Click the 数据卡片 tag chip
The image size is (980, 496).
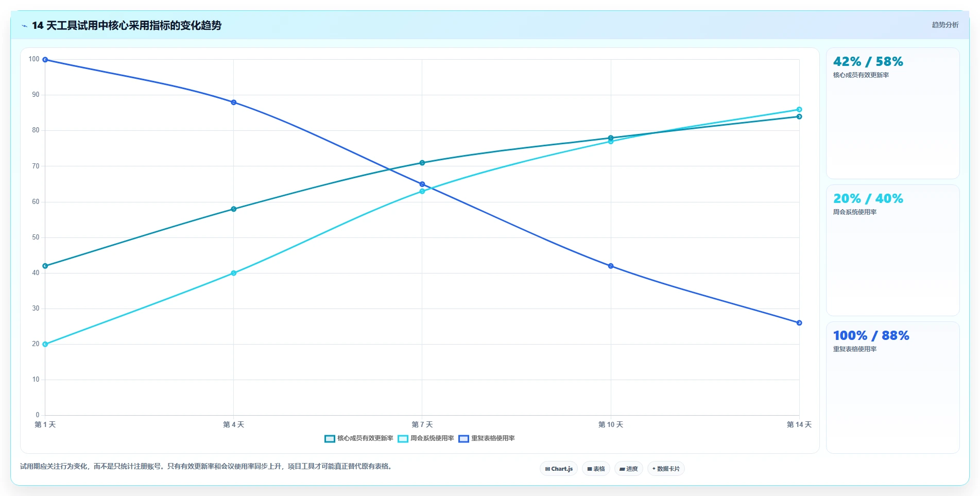[666, 469]
